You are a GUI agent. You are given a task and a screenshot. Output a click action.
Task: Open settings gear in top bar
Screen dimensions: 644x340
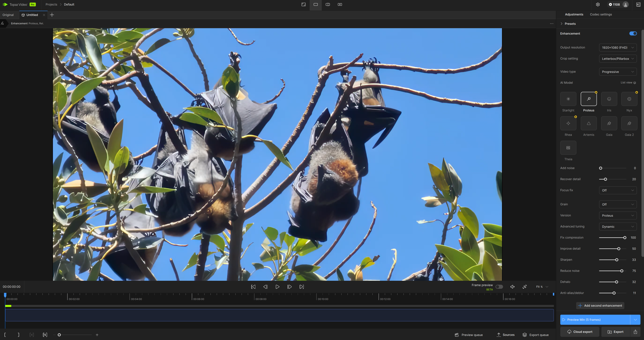tap(598, 5)
